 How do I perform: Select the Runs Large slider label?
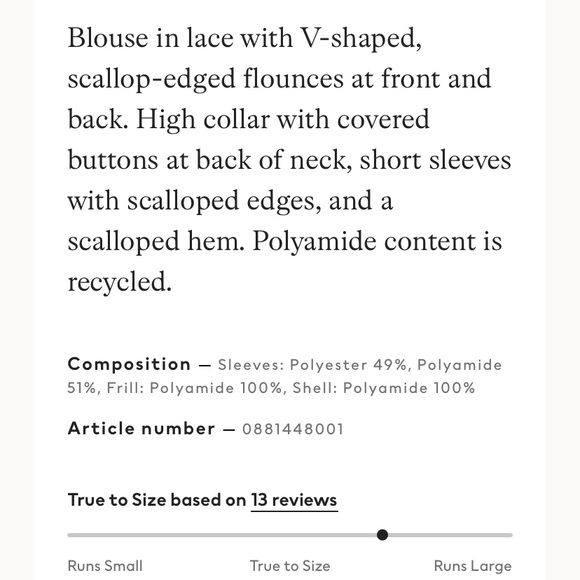coord(473,566)
